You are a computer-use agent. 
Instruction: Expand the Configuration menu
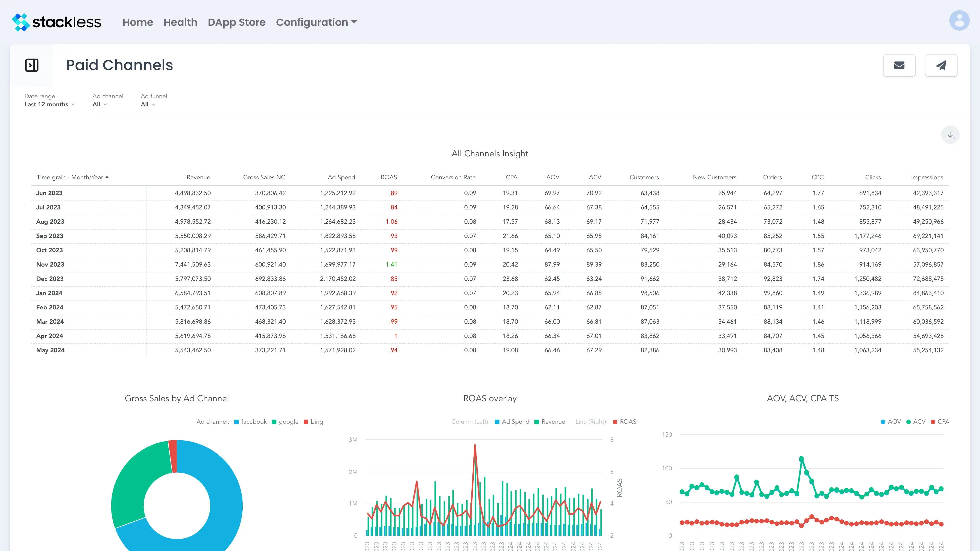(x=316, y=22)
